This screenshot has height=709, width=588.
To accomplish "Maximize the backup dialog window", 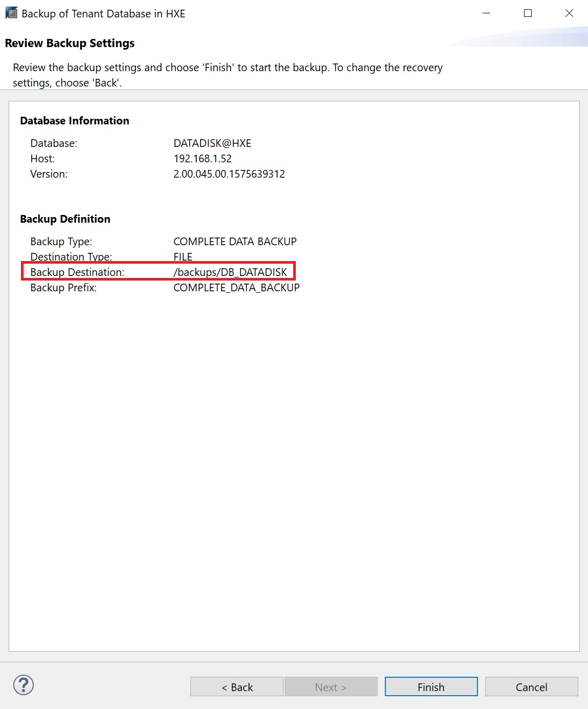I will pos(528,13).
